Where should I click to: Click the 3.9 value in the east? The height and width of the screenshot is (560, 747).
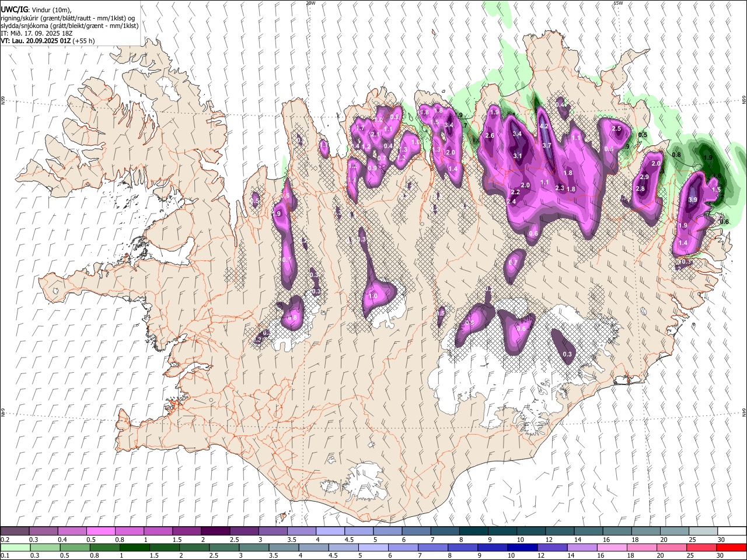coord(693,199)
